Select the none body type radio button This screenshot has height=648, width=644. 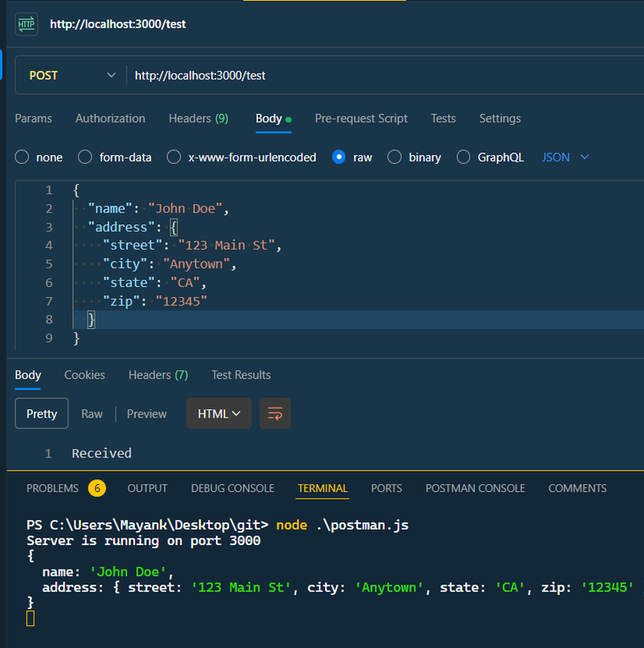pos(22,157)
